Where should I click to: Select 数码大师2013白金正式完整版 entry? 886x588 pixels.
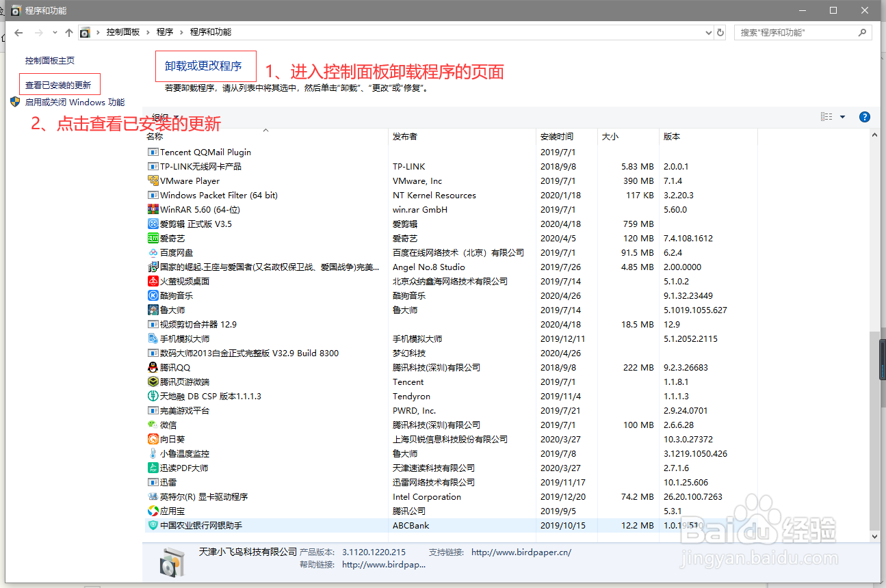(x=452, y=353)
